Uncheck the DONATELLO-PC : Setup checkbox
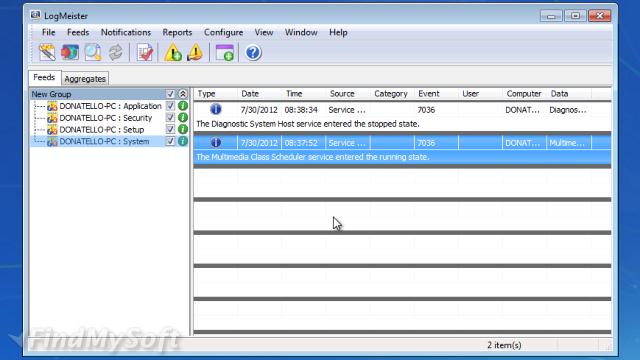This screenshot has height=360, width=640. (x=170, y=129)
